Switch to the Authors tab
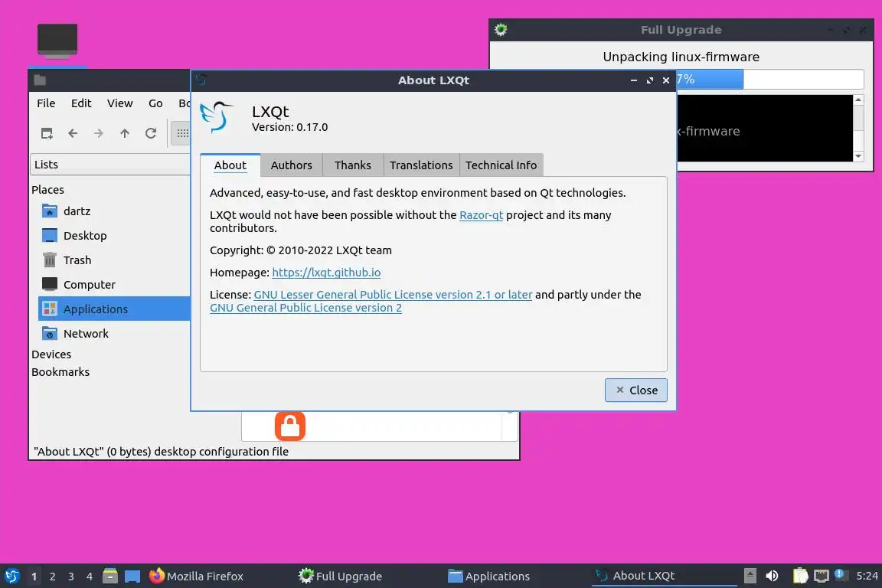882x588 pixels. (x=291, y=165)
